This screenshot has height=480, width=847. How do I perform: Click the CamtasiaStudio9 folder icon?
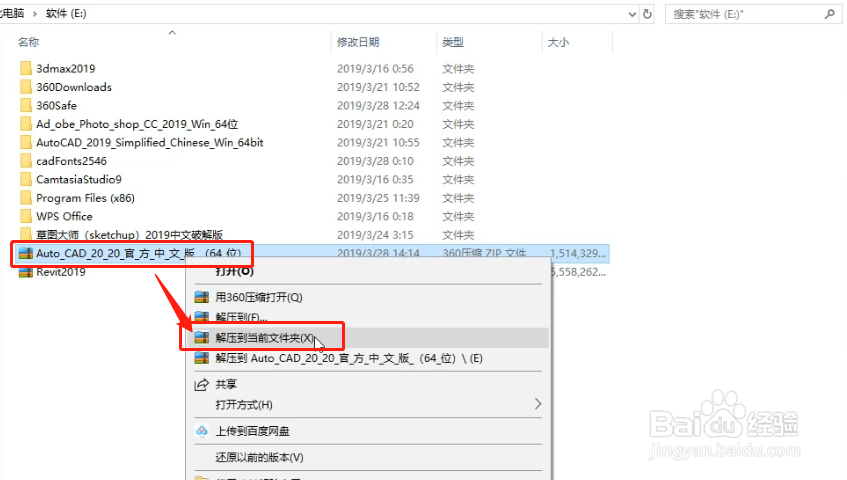click(25, 179)
